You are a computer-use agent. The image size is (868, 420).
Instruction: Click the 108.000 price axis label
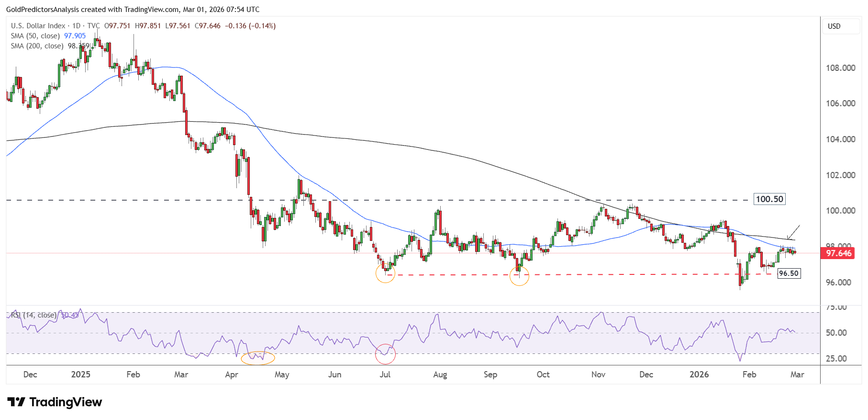tap(841, 68)
